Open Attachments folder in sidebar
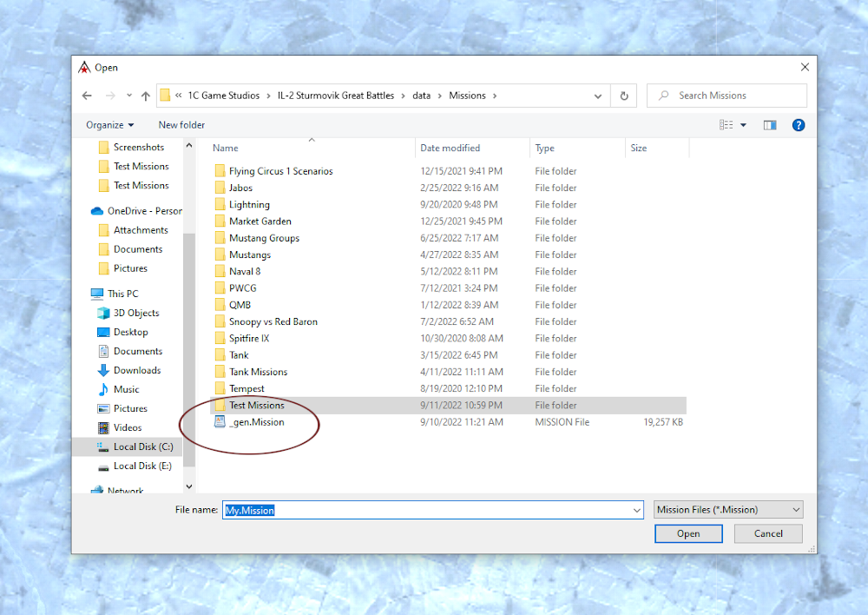Screen dimensions: 868x615 click(141, 230)
